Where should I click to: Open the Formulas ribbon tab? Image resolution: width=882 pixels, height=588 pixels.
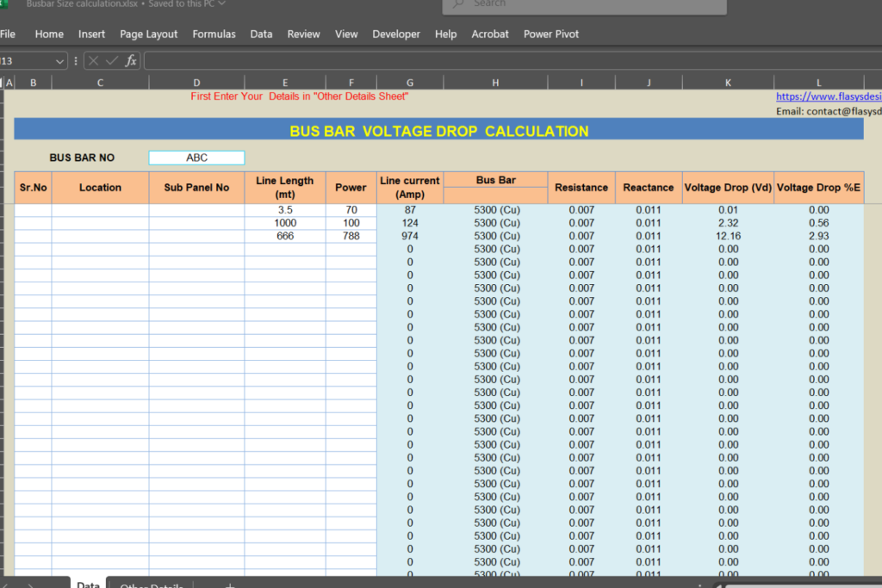tap(214, 34)
